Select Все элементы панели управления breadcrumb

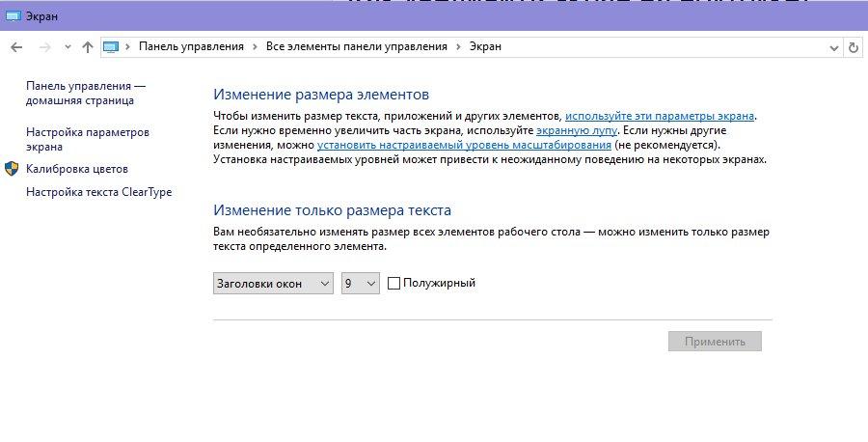356,46
